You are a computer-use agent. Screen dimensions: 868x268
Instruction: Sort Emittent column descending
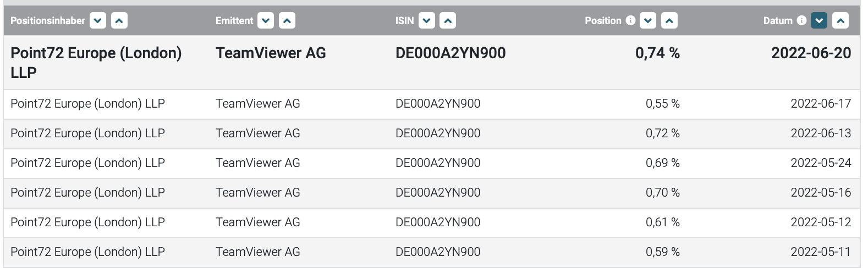point(266,21)
